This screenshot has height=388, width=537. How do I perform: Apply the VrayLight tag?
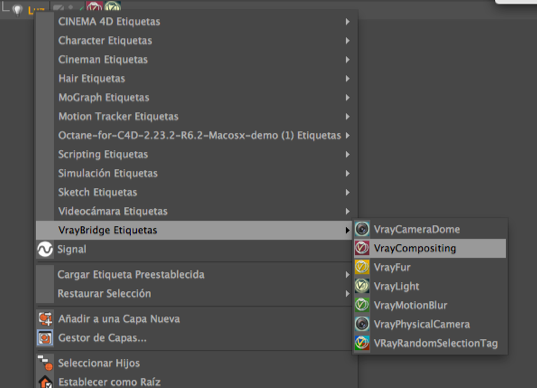click(430, 286)
